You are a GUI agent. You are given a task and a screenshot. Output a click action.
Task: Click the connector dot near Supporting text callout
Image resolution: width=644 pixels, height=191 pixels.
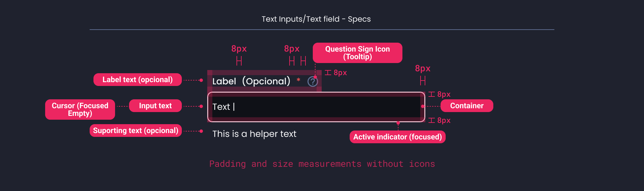[x=202, y=131]
